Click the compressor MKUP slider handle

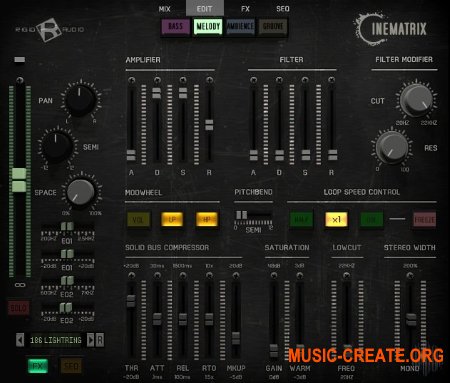[236, 338]
